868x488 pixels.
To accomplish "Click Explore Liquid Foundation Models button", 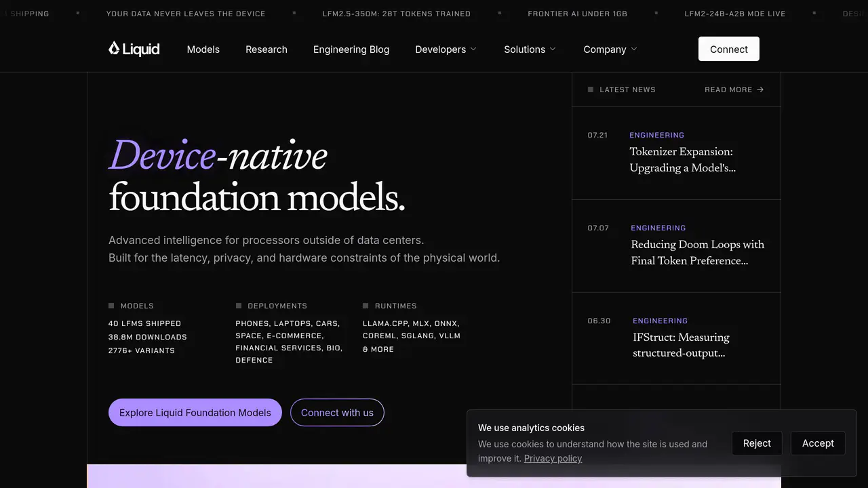I will 195,412.
